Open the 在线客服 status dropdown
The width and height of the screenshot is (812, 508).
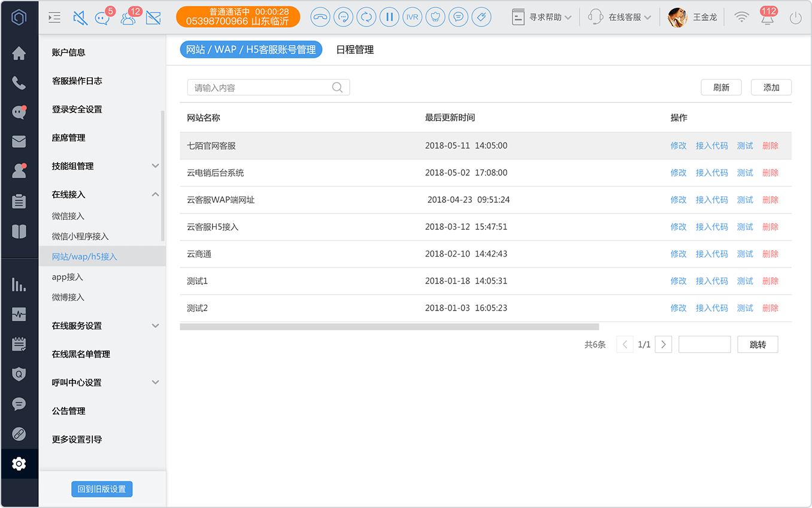point(620,17)
